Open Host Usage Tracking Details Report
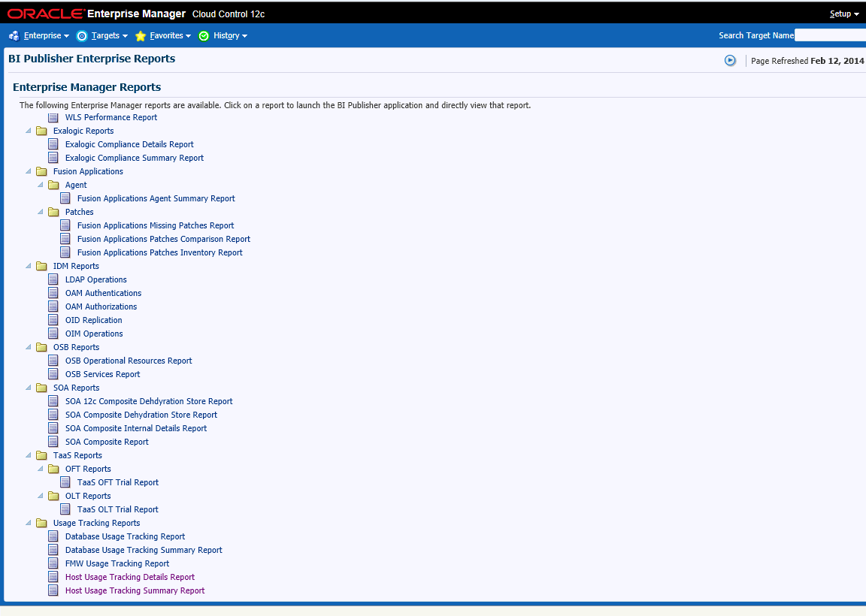This screenshot has width=866, height=616. [x=130, y=577]
